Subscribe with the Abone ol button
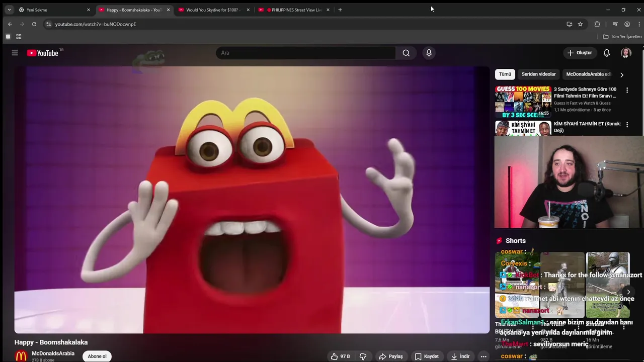 97,356
